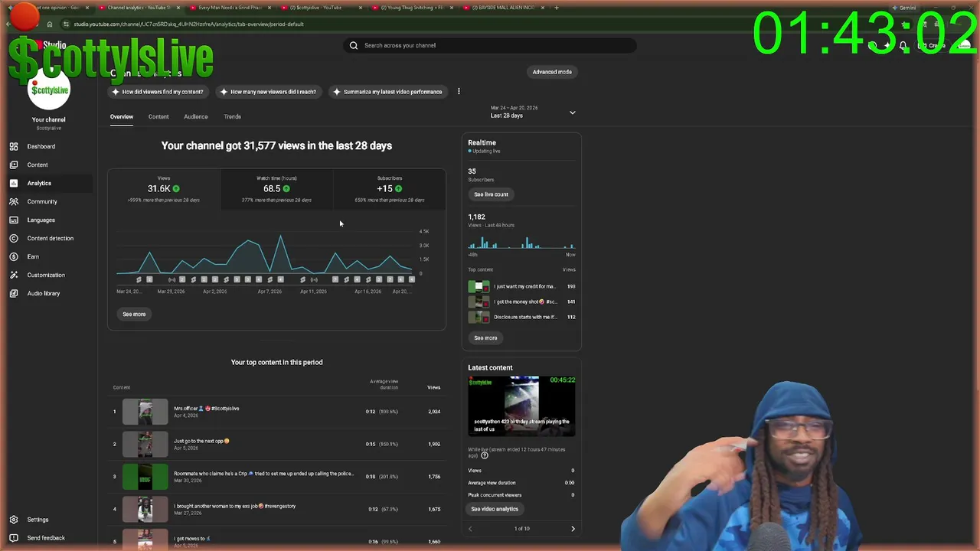Click $cottyislive channel avatar
The image size is (980, 551).
point(49,90)
